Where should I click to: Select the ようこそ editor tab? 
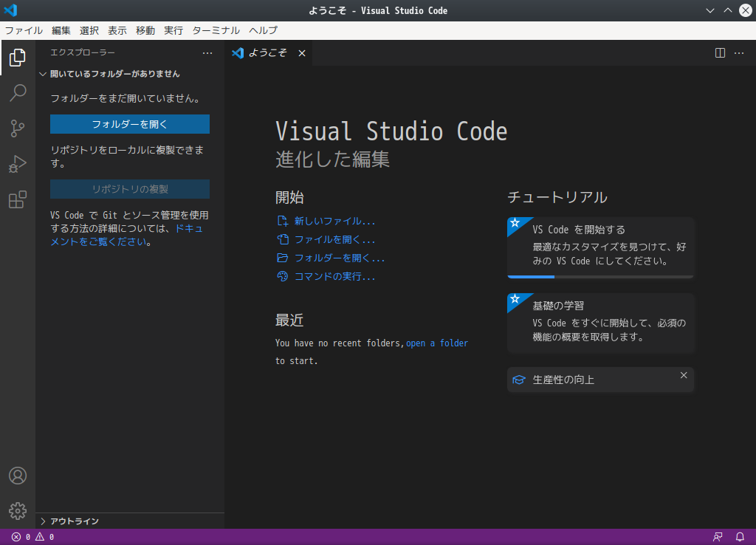tap(268, 53)
